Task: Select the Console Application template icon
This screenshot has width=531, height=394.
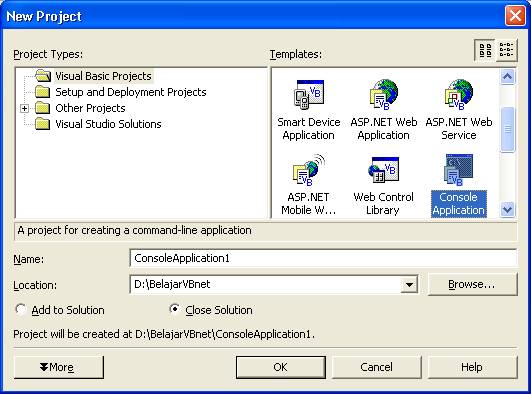Action: pos(459,170)
